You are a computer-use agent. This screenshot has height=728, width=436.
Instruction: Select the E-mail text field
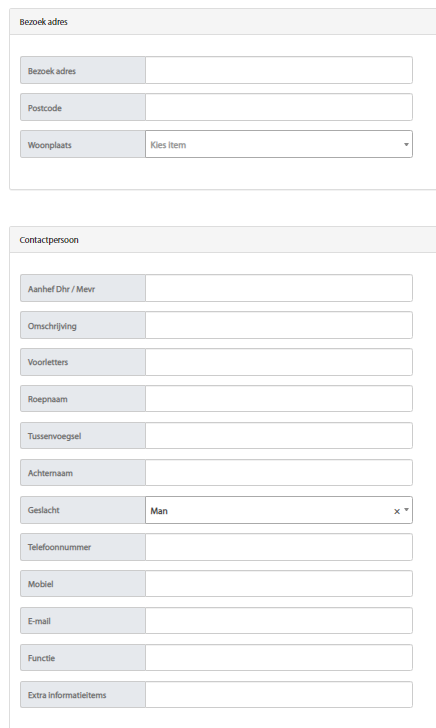[x=279, y=621]
